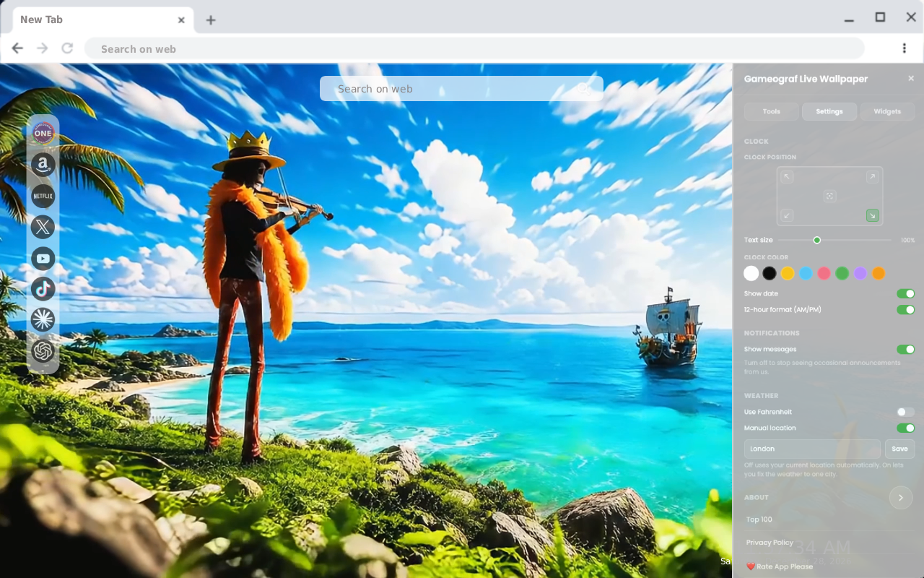
Task: Focus the browser address bar
Action: [474, 48]
